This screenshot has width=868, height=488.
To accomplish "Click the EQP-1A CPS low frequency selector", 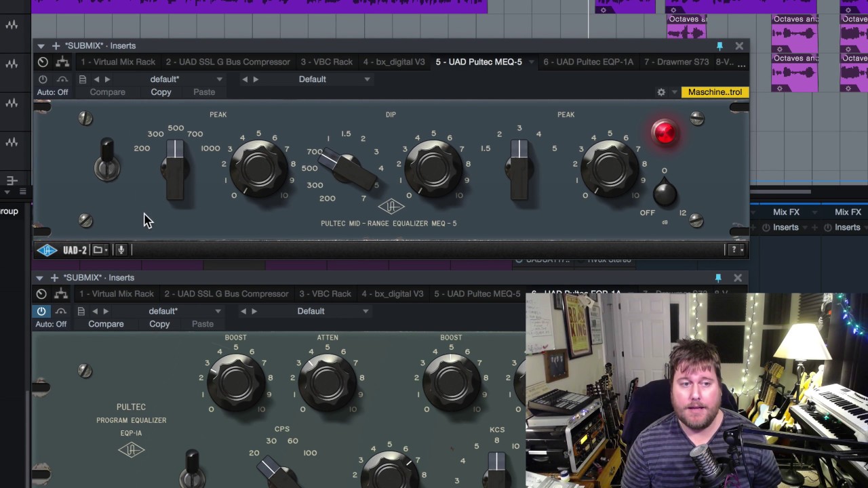I will [x=277, y=471].
